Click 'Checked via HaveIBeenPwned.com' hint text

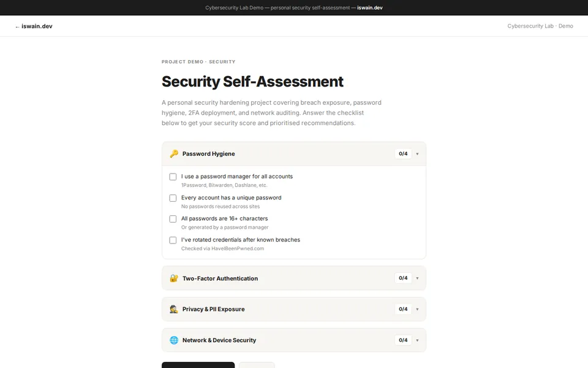click(223, 248)
